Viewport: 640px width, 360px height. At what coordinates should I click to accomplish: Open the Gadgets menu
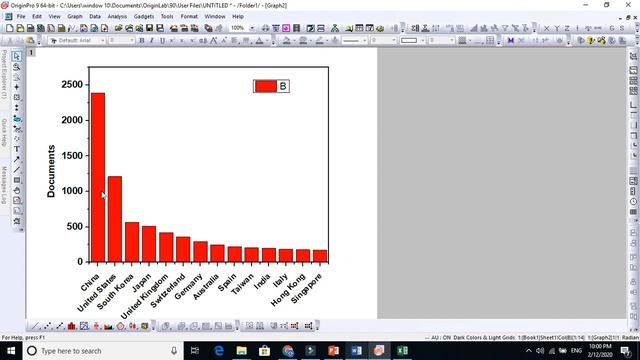(x=144, y=17)
